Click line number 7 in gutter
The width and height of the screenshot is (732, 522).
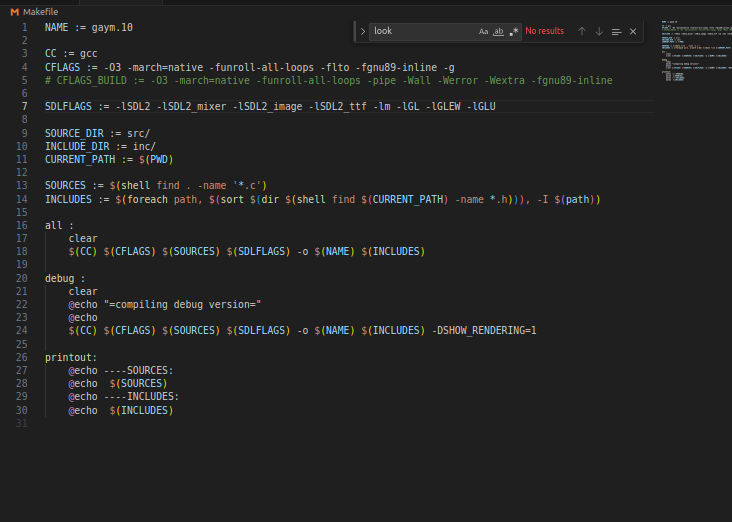(x=24, y=106)
